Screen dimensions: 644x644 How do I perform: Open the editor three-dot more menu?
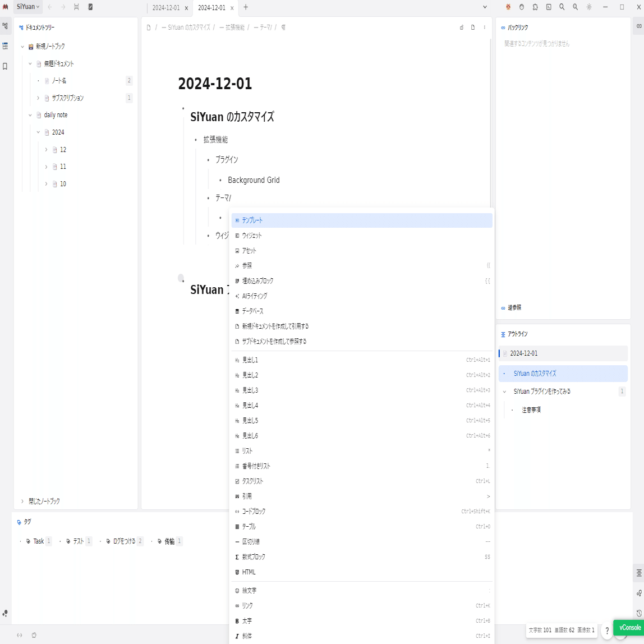point(485,27)
